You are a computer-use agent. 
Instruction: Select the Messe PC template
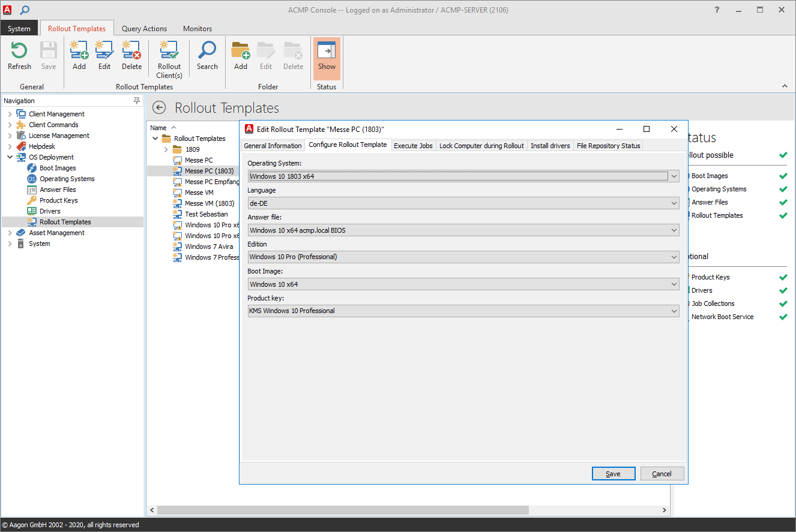[x=199, y=160]
